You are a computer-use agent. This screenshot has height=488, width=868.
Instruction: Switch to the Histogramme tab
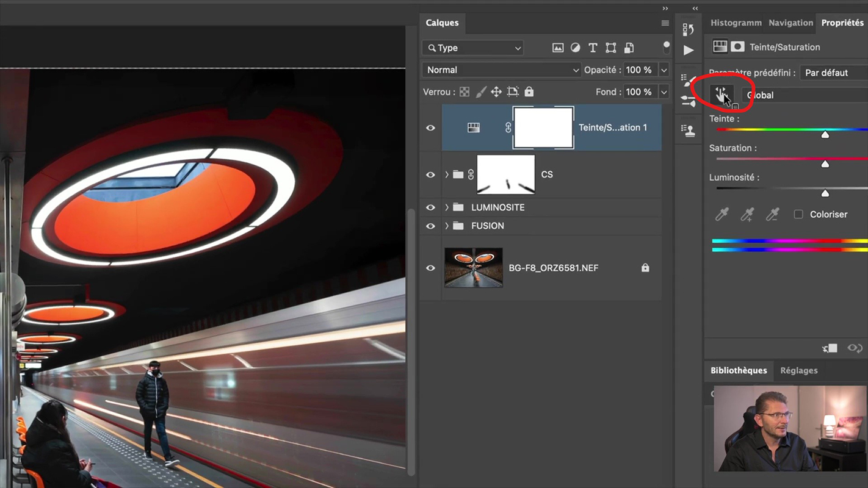coord(736,23)
